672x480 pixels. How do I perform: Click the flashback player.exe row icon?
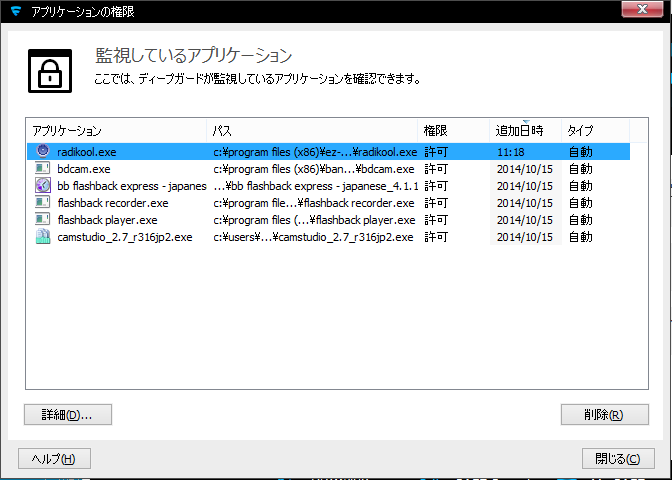[x=43, y=220]
